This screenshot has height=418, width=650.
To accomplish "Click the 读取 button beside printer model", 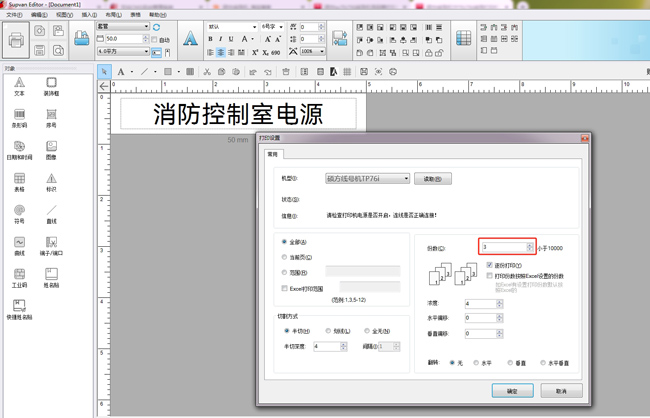I will pos(432,179).
